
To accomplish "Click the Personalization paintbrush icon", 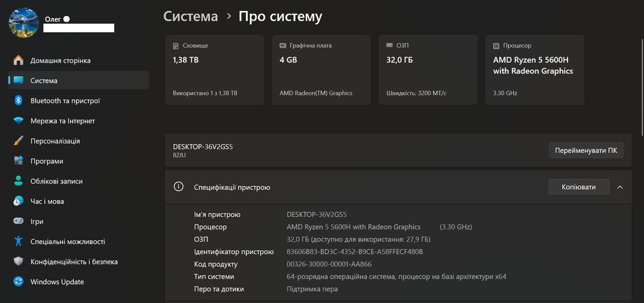I will point(19,141).
